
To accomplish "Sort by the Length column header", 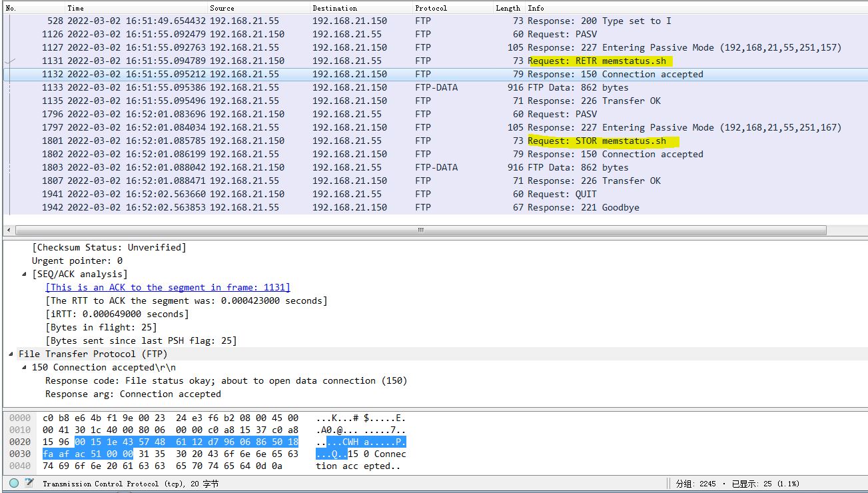I will point(508,8).
